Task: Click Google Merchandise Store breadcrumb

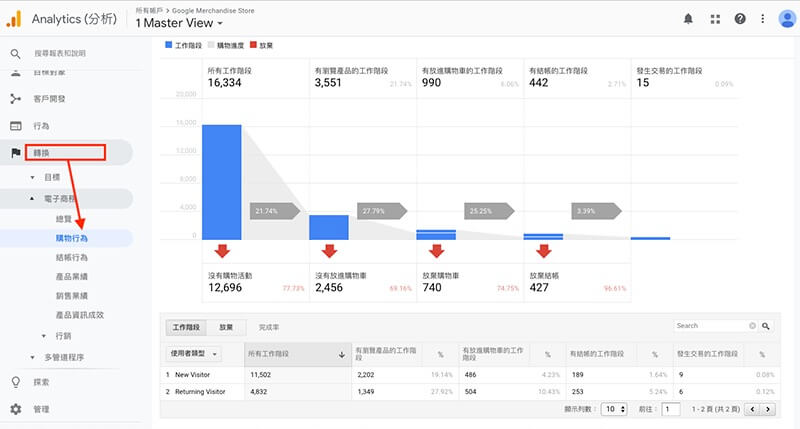Action: (213, 11)
